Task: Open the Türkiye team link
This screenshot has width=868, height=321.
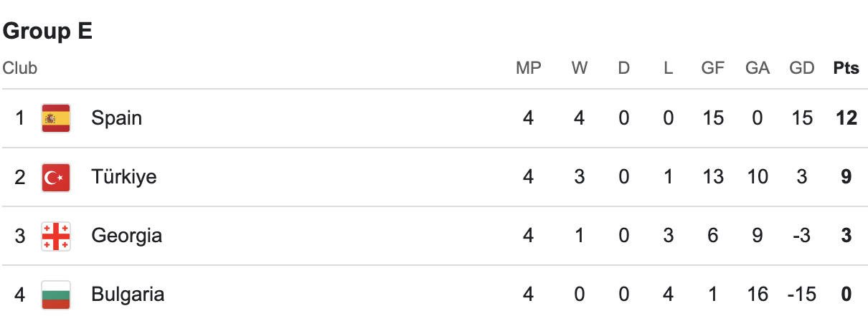Action: [123, 177]
